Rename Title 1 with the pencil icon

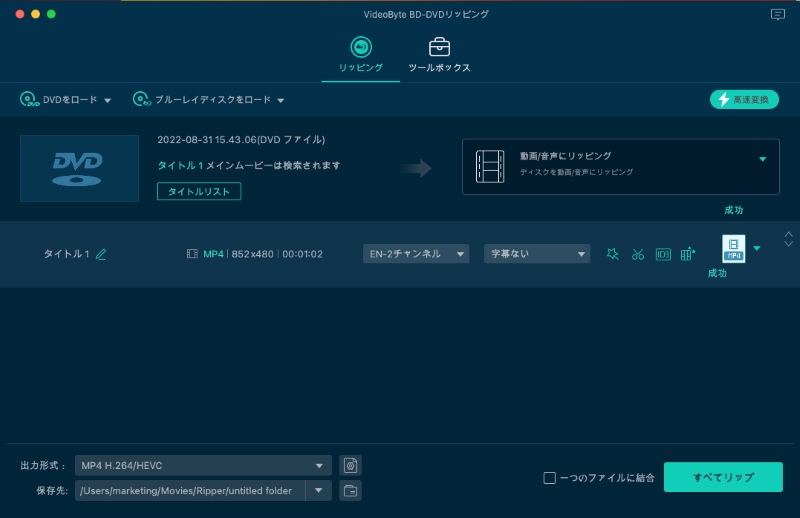pyautogui.click(x=101, y=254)
